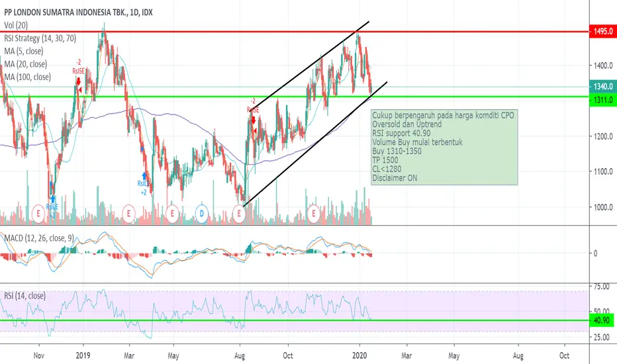Select the blue RsiL +2 buy arrow after Mar 2019

point(144,176)
